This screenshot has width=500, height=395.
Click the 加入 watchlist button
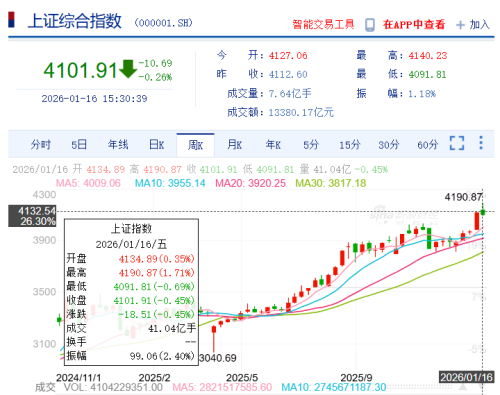[x=480, y=25]
